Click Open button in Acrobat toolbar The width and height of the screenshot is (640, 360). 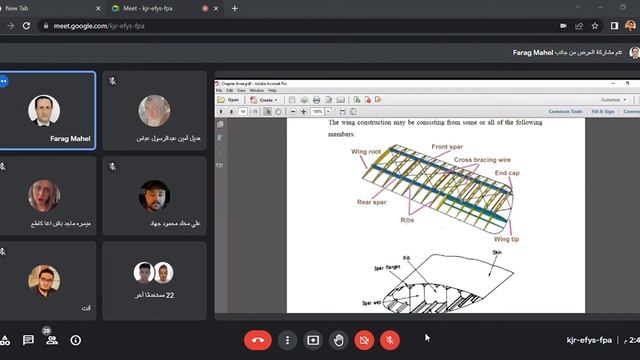click(x=229, y=100)
